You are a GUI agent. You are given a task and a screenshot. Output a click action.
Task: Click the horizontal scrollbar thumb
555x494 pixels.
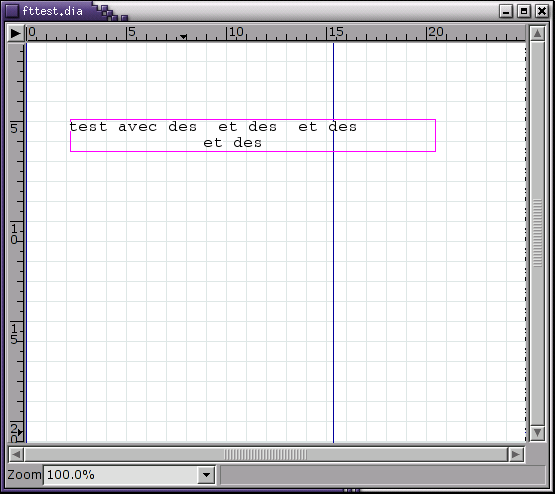pos(266,454)
